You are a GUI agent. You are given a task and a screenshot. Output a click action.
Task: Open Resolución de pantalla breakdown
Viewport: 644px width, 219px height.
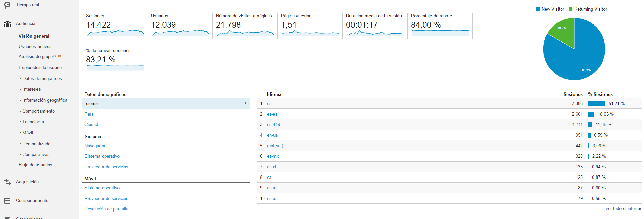[106, 209]
